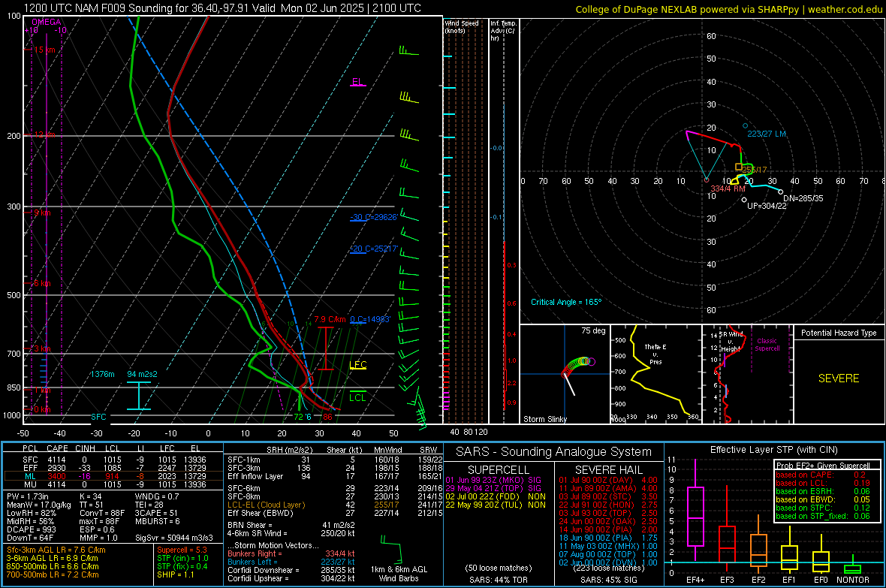Click the '(50 loose matches)' text
Viewport: 886px width, 588px height.
click(499, 568)
